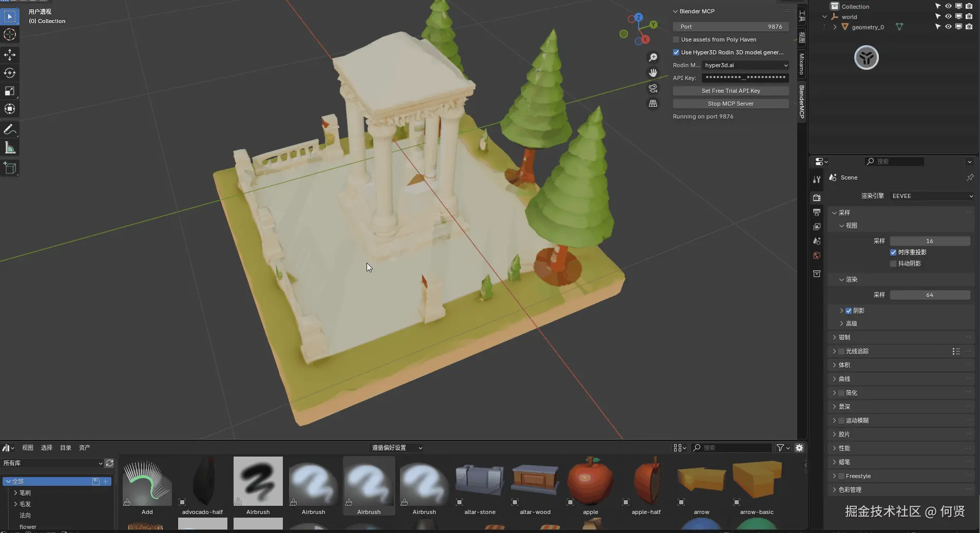This screenshot has width=980, height=533.
Task: Refresh the asset library list
Action: (109, 463)
